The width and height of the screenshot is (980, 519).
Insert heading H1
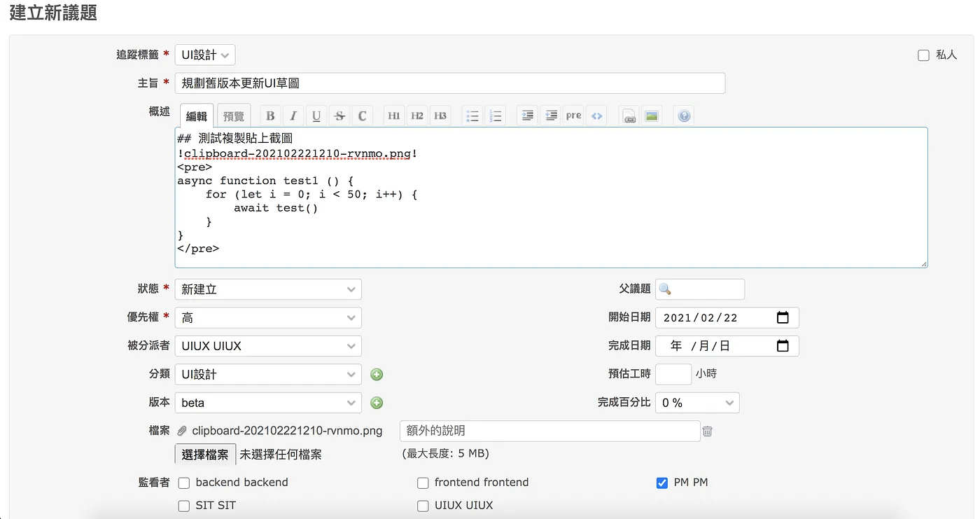coord(394,116)
